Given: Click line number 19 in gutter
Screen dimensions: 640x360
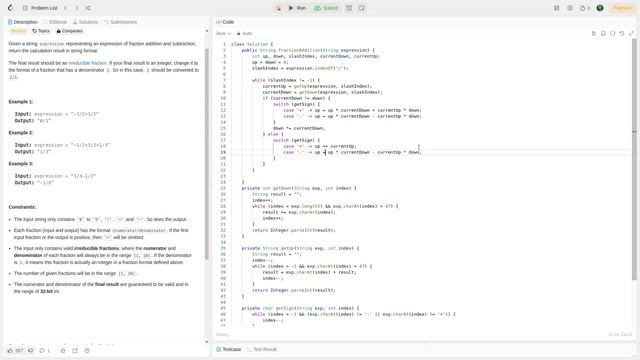Looking at the screenshot, I should coord(223,152).
